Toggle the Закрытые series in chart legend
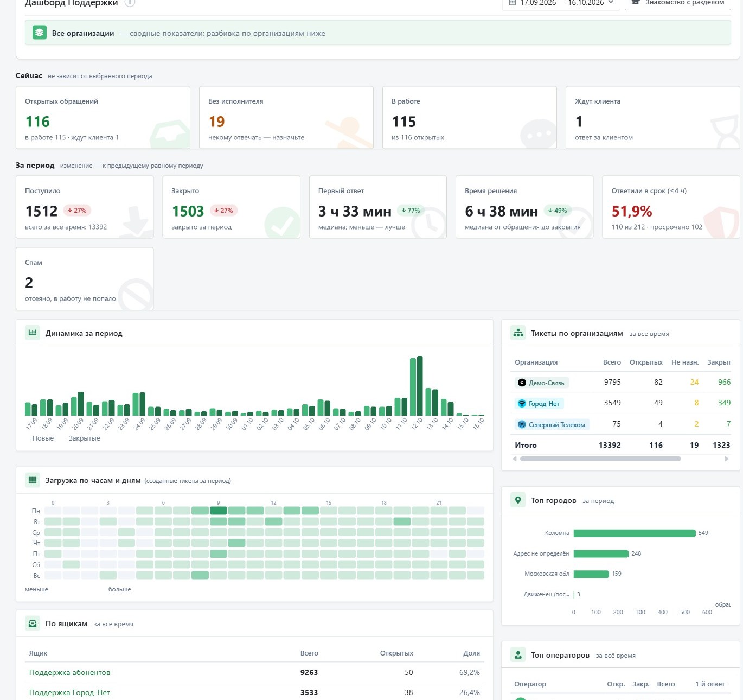This screenshot has width=743, height=700. click(x=84, y=438)
